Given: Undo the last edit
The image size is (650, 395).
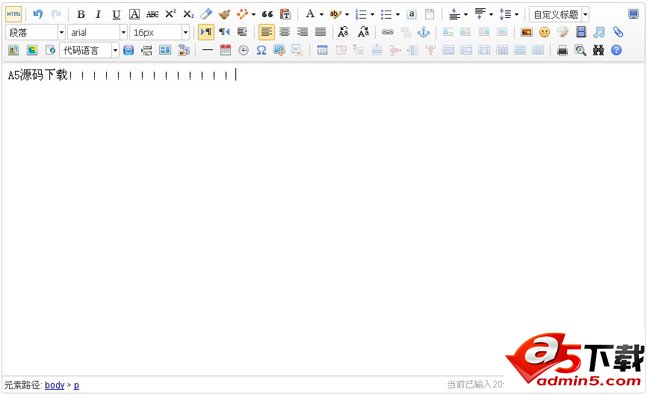Looking at the screenshot, I should [38, 15].
